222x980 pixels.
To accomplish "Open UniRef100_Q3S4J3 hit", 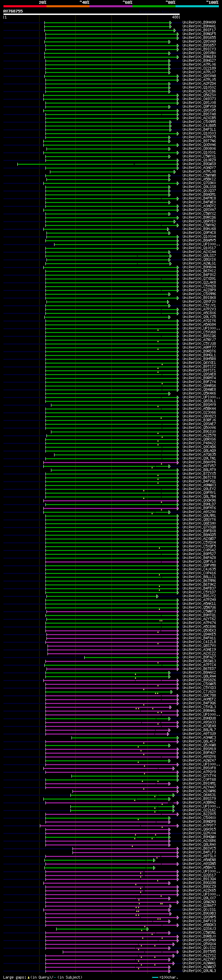I will [x=199, y=929].
